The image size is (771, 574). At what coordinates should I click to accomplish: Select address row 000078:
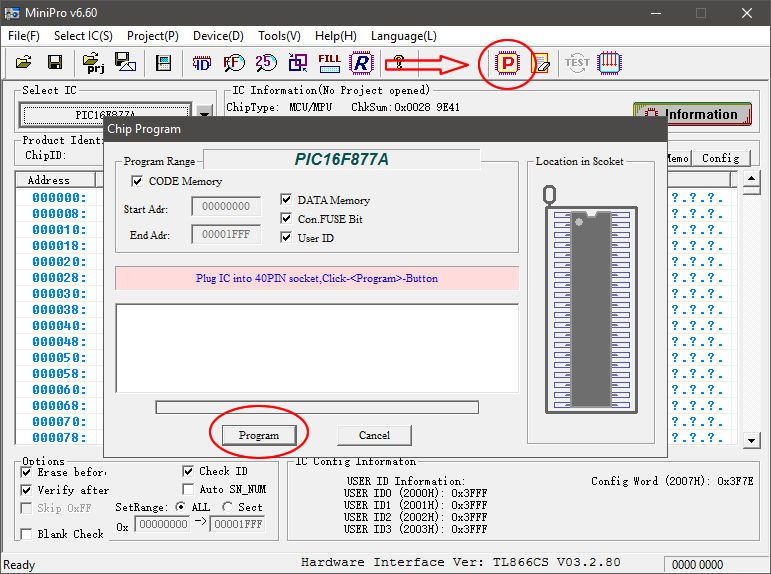[59, 437]
